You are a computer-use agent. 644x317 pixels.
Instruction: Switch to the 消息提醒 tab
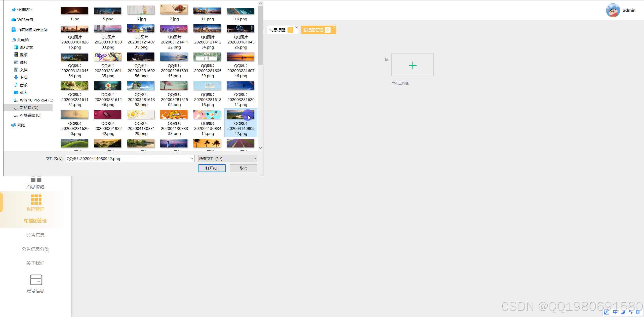click(277, 30)
